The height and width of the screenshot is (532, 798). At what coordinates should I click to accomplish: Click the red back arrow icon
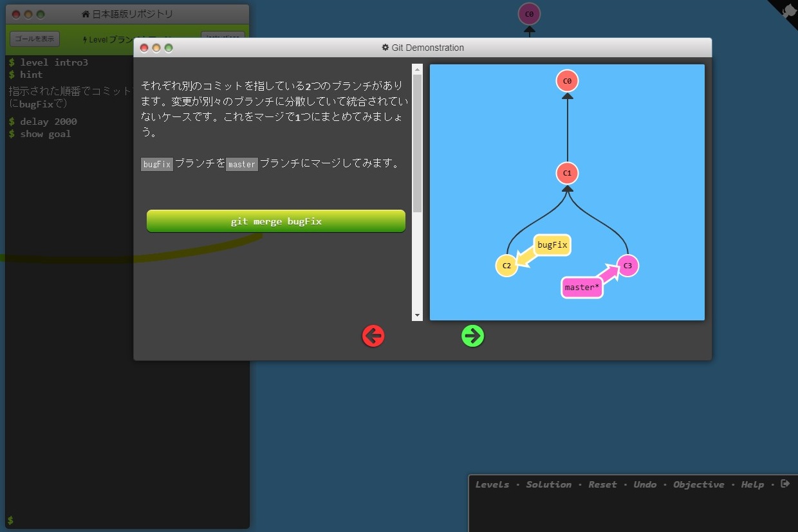[x=373, y=336]
